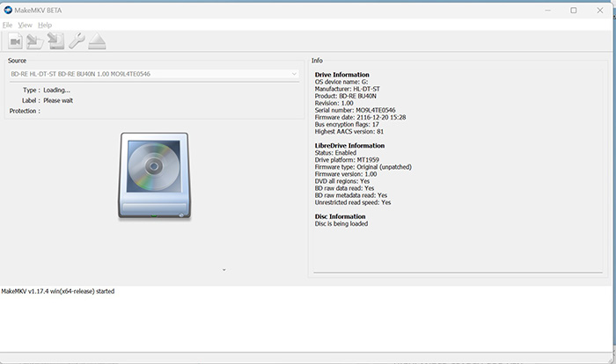Image resolution: width=616 pixels, height=364 pixels.
Task: Click 'Firmware date: 2116-12-20 15:28' line
Action: pyautogui.click(x=360, y=117)
